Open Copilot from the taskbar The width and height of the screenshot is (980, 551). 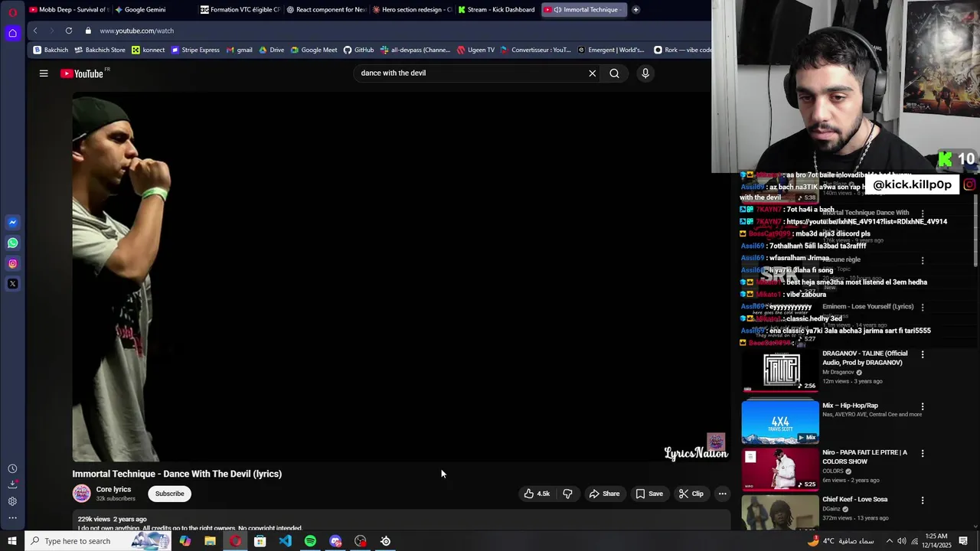[x=185, y=541]
